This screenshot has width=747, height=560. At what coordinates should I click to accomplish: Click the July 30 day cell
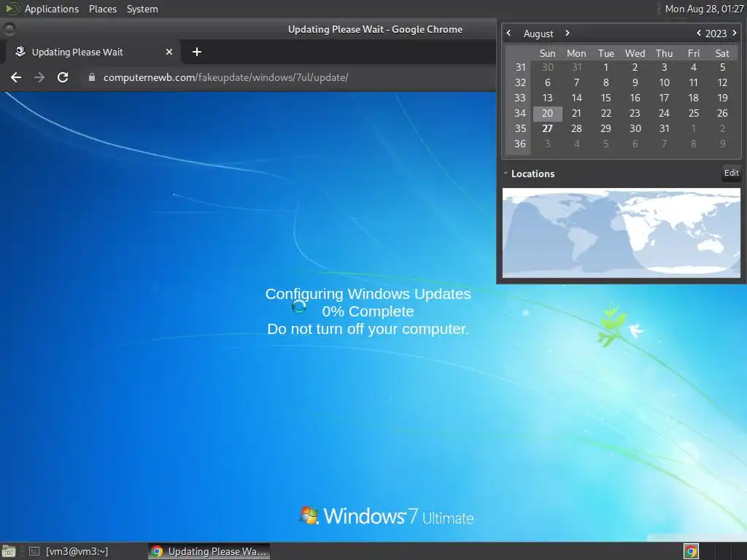(x=547, y=67)
